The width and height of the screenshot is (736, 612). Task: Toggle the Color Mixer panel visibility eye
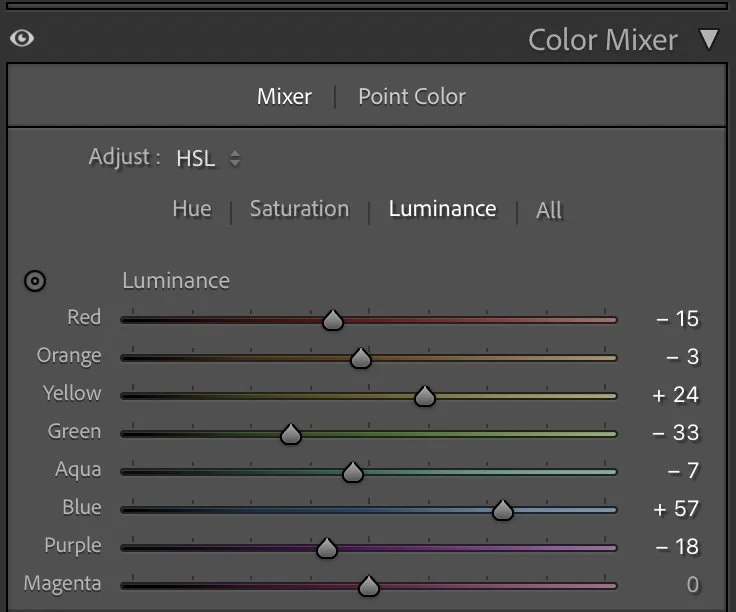(22, 38)
